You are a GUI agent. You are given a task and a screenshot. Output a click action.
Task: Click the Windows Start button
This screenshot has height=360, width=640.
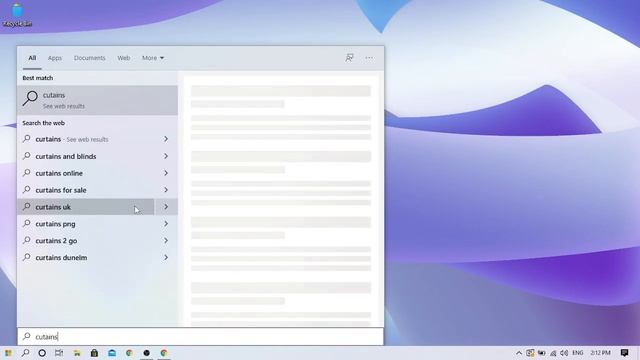tap(8, 353)
